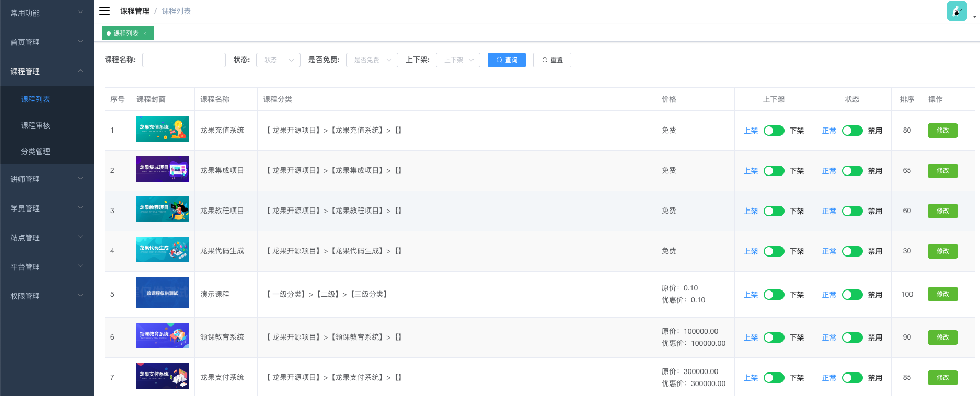Toggle 上下架 switch for 龙果充值系统
This screenshot has height=396, width=980.
tap(774, 131)
